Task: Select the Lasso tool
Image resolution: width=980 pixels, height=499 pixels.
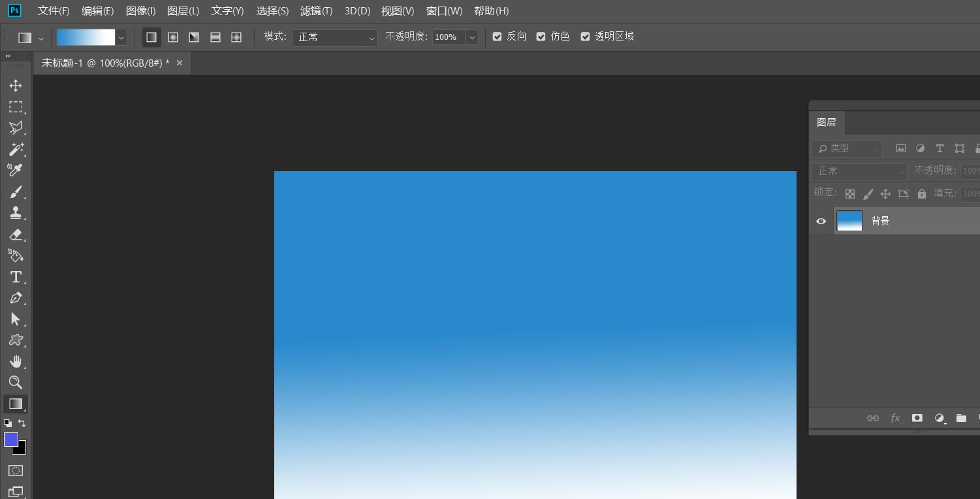Action: pos(16,128)
